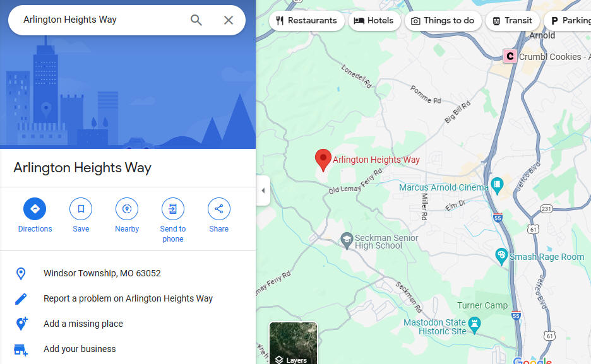Collapse the side panel arrow
This screenshot has width=591, height=364.
[263, 191]
